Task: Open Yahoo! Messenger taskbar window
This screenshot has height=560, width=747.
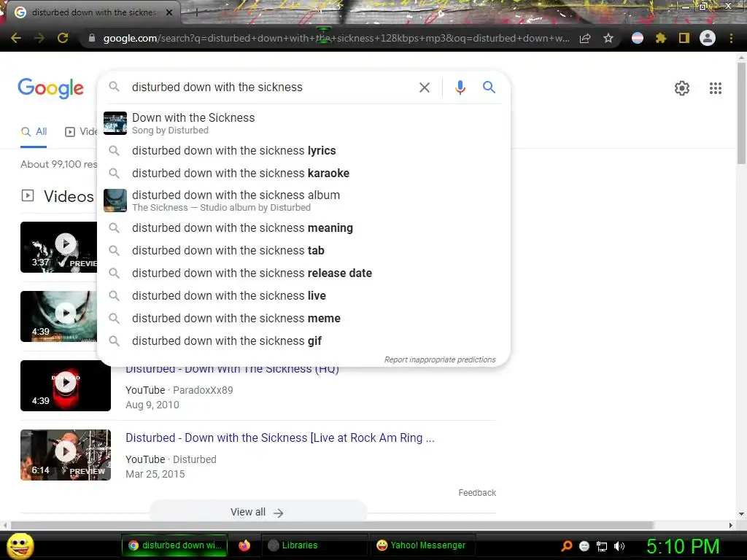Action: 422,545
